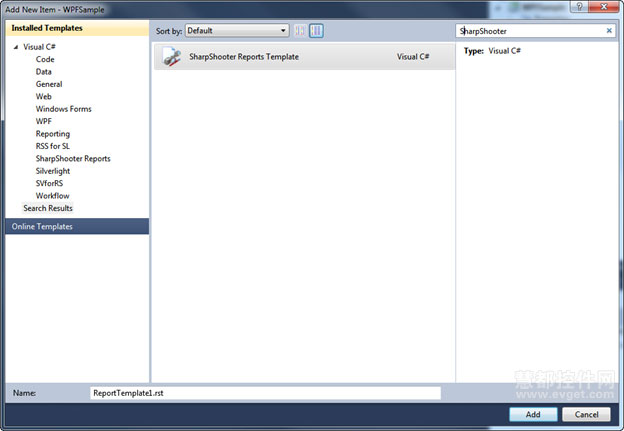This screenshot has height=431, width=624.
Task: Open the dialog help button
Action: tap(579, 6)
